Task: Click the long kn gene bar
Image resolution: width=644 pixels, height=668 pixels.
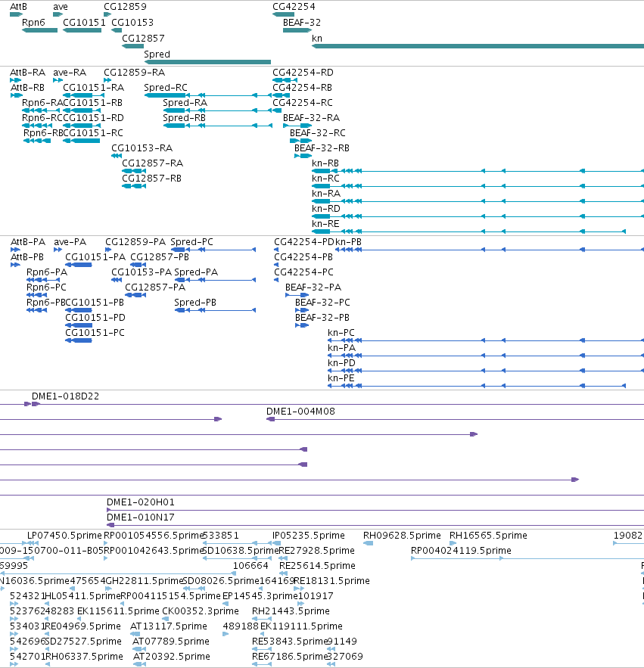Action: [478, 46]
